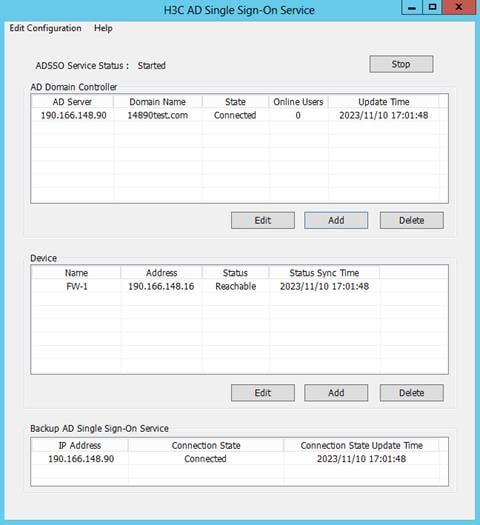Click Edit under the Device list
The width and height of the screenshot is (480, 525).
(x=263, y=393)
